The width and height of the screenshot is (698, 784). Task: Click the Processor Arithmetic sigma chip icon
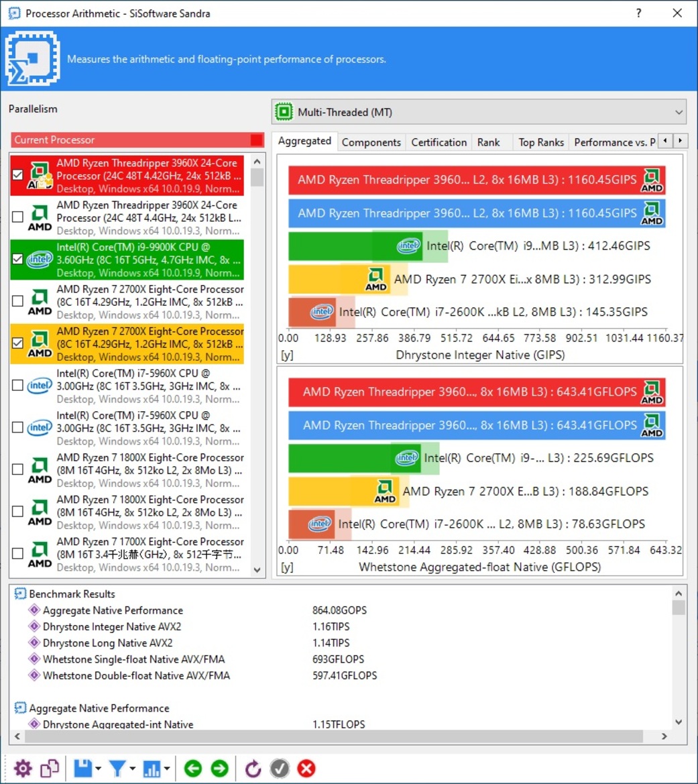tap(32, 58)
